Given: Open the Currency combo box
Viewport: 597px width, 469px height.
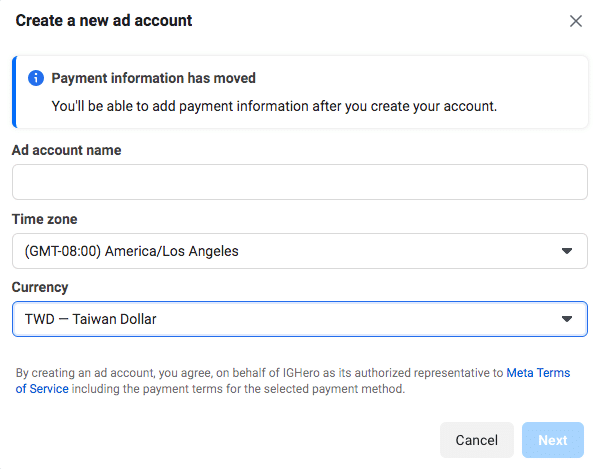Looking at the screenshot, I should click(300, 319).
